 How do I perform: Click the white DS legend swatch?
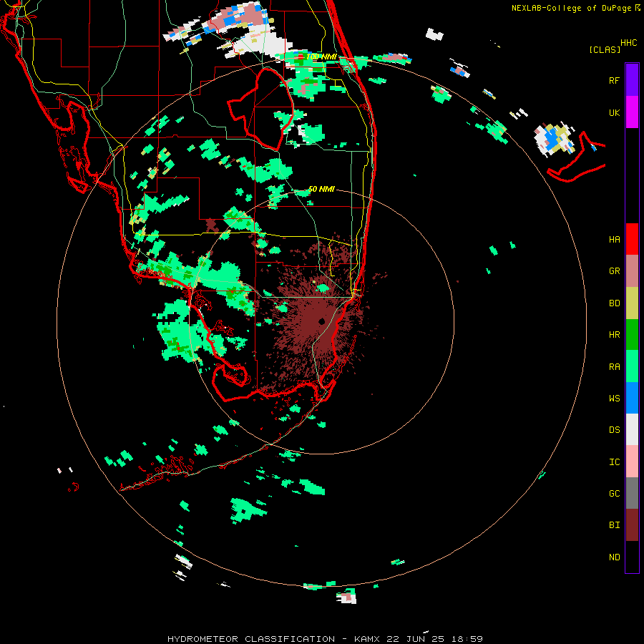coord(632,429)
